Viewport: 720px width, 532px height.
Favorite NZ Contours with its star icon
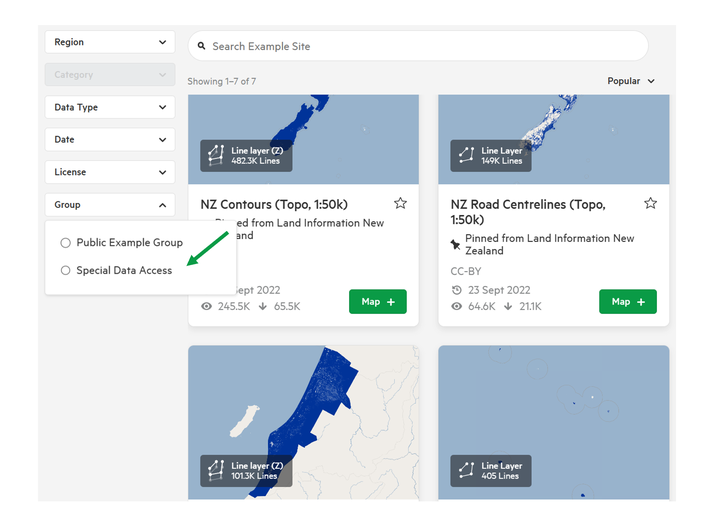click(400, 203)
